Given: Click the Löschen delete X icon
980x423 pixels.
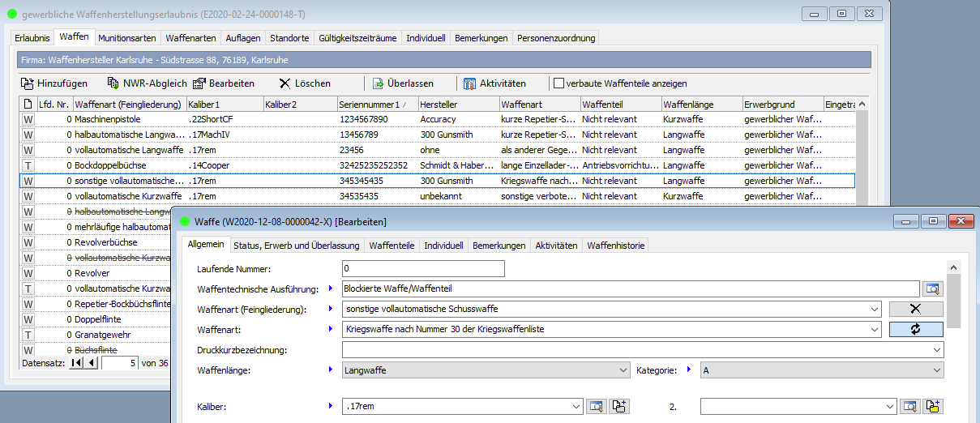Looking at the screenshot, I should [285, 83].
